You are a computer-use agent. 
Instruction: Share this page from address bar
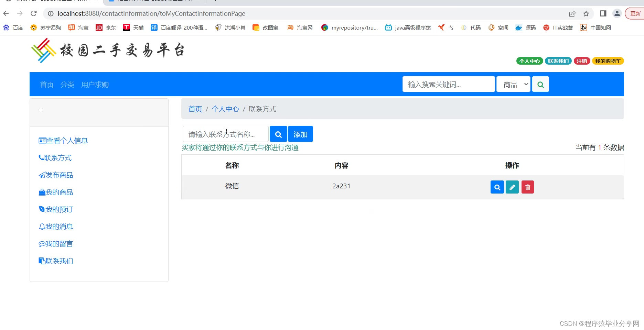click(572, 13)
